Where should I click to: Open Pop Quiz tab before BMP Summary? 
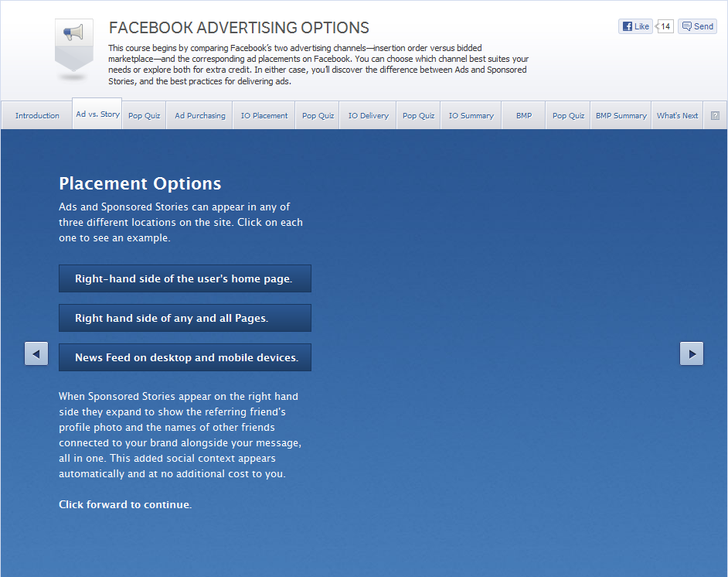click(x=568, y=116)
